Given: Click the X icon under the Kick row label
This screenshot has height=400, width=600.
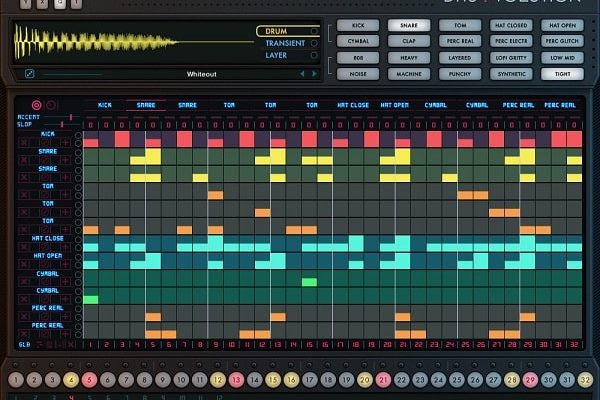Looking at the screenshot, I should pos(23,143).
